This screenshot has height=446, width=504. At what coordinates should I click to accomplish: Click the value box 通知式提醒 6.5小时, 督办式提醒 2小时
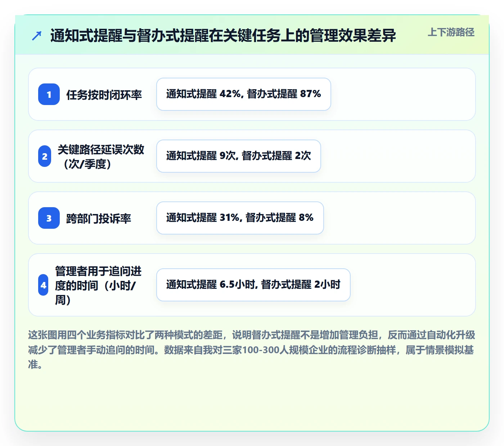253,285
